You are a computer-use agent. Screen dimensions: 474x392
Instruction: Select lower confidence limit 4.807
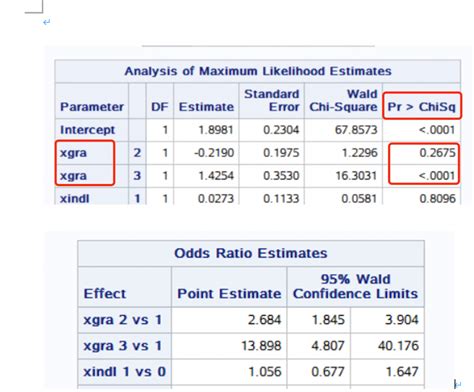[328, 346]
